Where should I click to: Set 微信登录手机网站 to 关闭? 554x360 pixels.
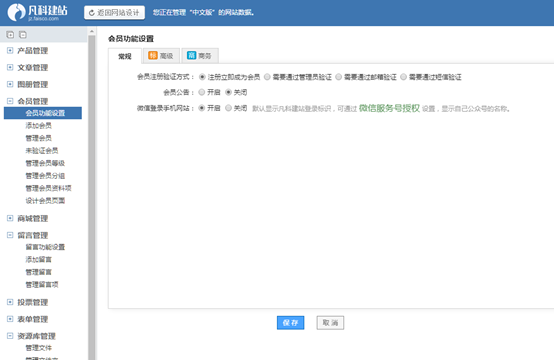coord(228,108)
